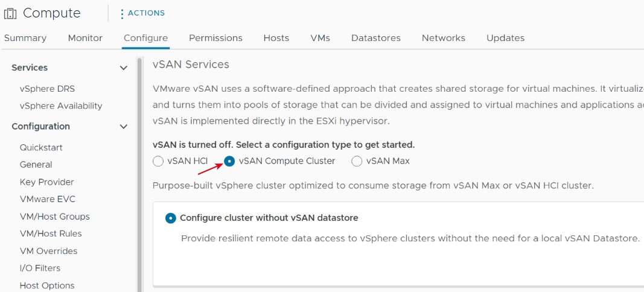Select the vSAN HCI radio button
Image resolution: width=644 pixels, height=292 pixels.
tap(158, 162)
